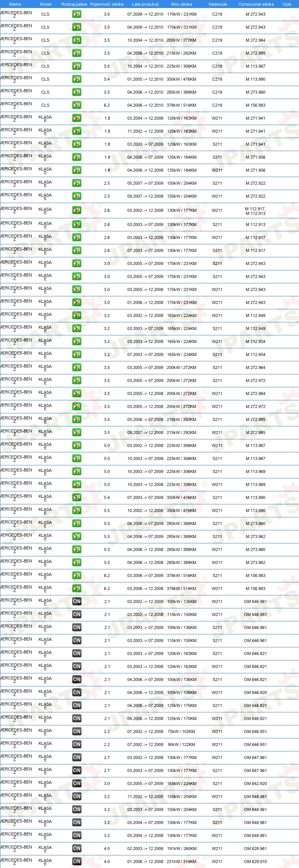Click the petrol icon in the Klasa E 2.5 S211 row
This screenshot has height=868, width=299.
tap(76, 183)
